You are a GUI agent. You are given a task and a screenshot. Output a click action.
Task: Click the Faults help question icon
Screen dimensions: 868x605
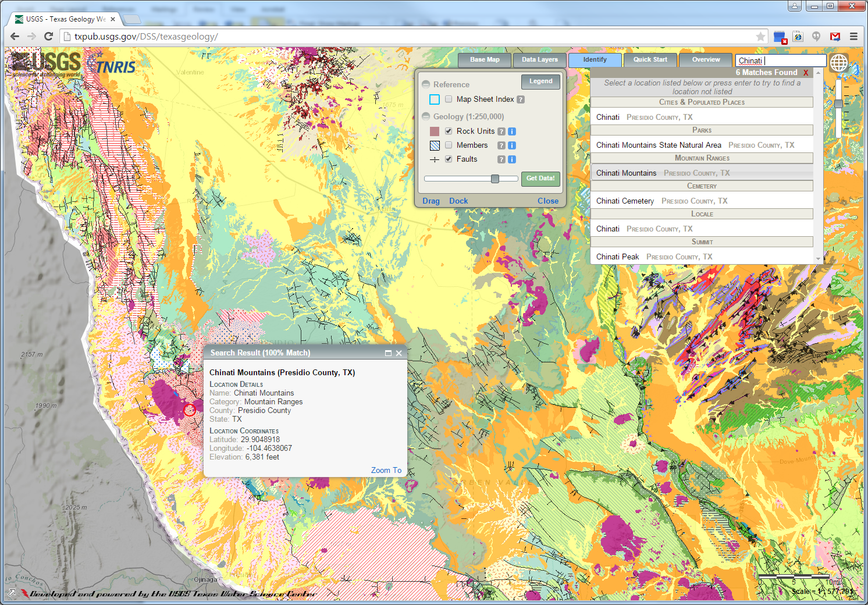(x=501, y=159)
